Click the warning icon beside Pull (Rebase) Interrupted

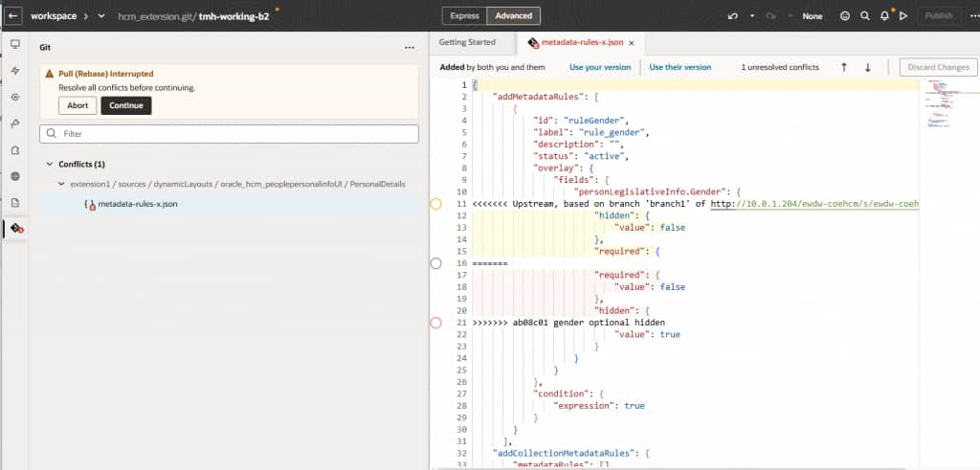[x=49, y=74]
